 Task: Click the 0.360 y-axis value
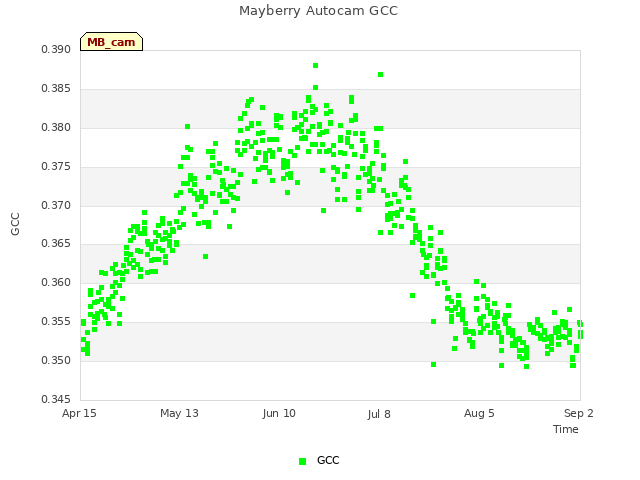56,282
